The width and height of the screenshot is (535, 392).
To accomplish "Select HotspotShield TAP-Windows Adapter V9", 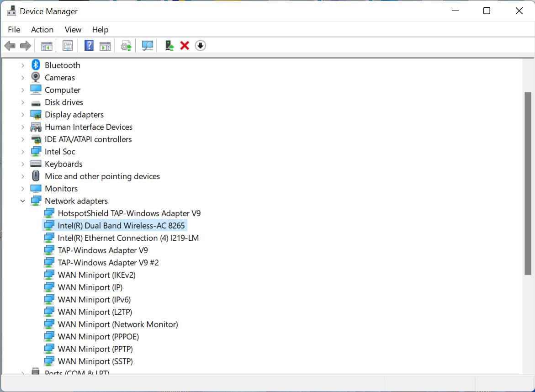I will (x=129, y=213).
